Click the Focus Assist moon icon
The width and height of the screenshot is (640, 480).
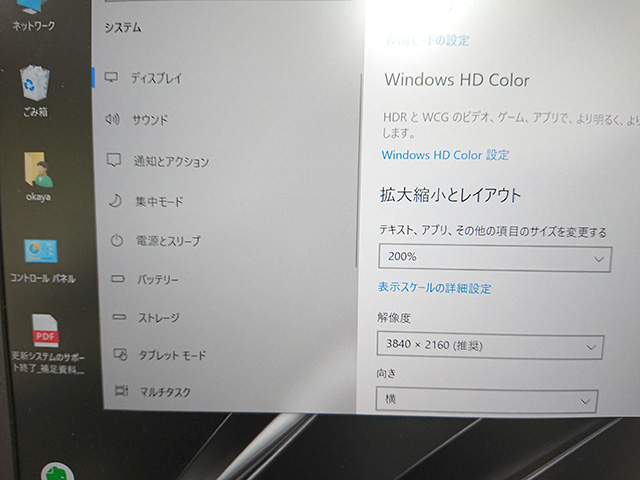coord(115,201)
